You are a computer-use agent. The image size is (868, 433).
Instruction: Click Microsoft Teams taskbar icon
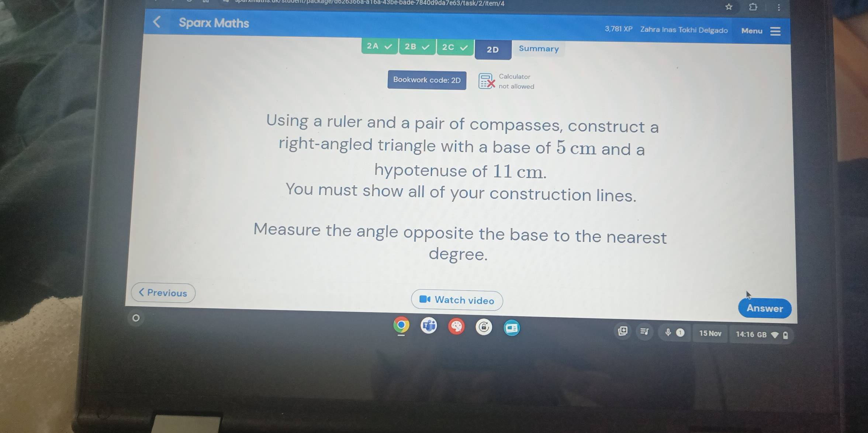429,326
